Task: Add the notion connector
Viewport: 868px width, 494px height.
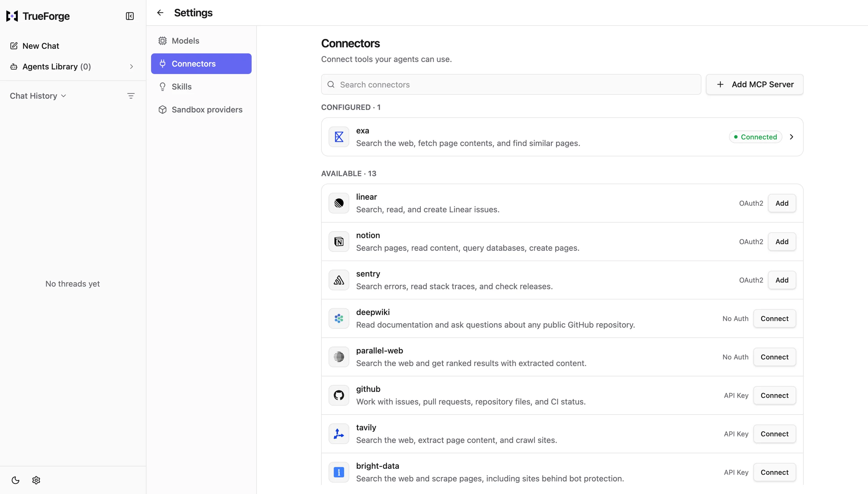Action: pos(782,241)
